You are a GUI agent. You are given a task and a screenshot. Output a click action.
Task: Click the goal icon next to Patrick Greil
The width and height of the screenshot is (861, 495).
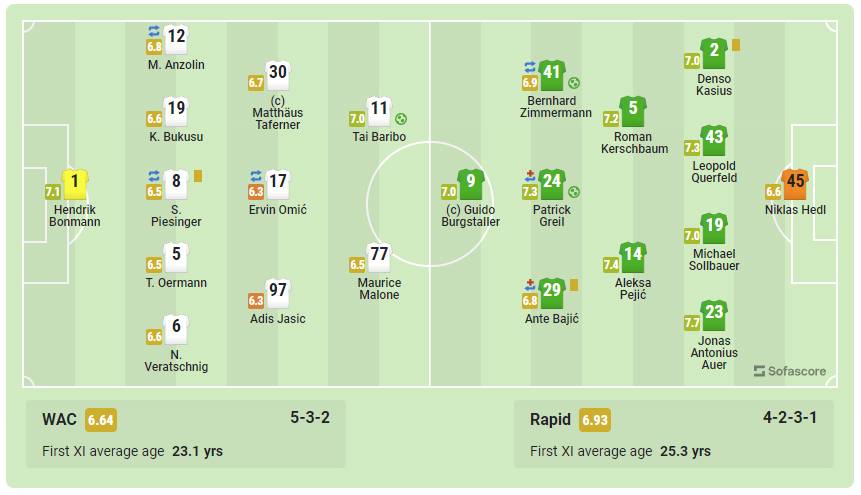[x=574, y=192]
